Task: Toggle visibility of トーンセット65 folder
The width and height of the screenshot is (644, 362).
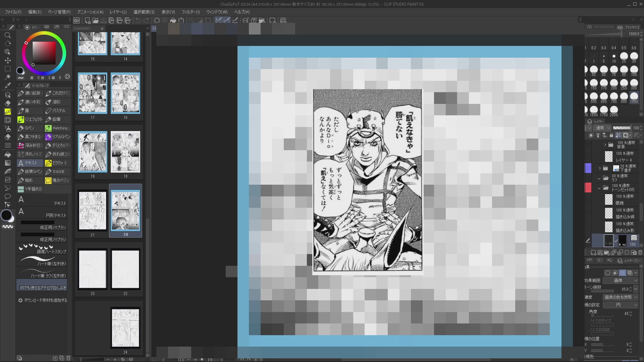Action: [x=588, y=188]
